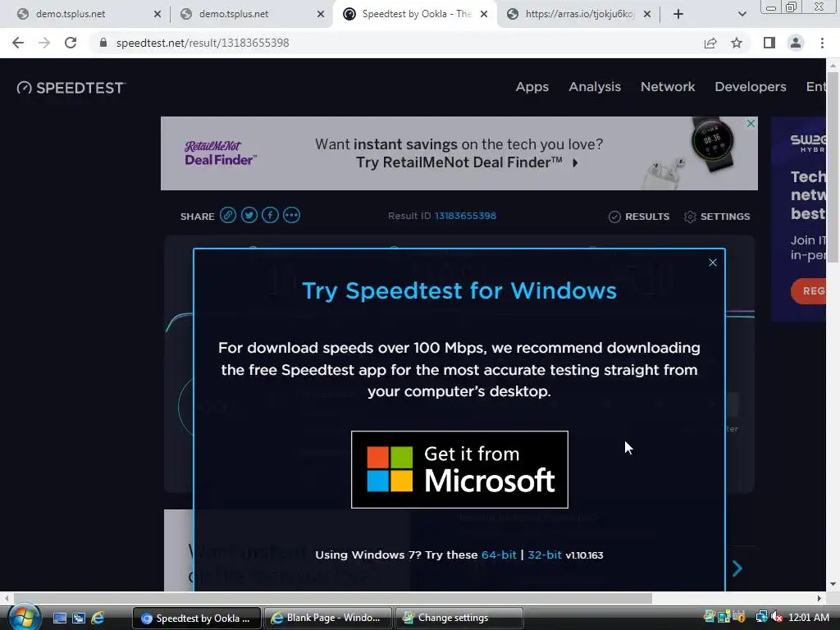
Task: Bookmark this page with star icon
Action: pos(737,43)
